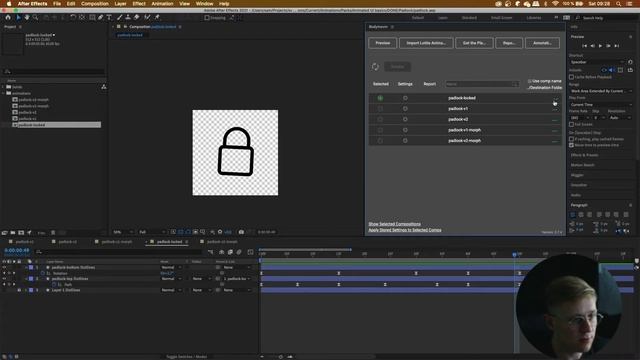Viewport: 640px width, 360px height.
Task: Open graph editor icon in timeline
Action: tap(251, 252)
